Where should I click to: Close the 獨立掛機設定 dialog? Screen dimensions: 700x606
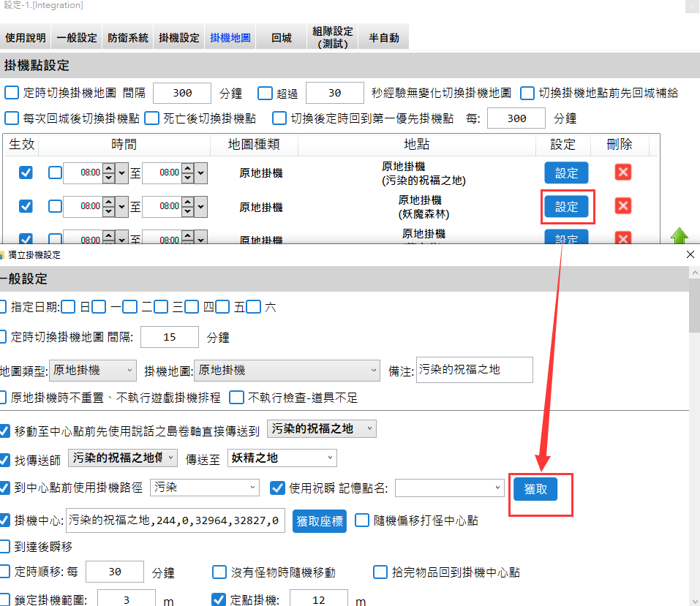690,254
